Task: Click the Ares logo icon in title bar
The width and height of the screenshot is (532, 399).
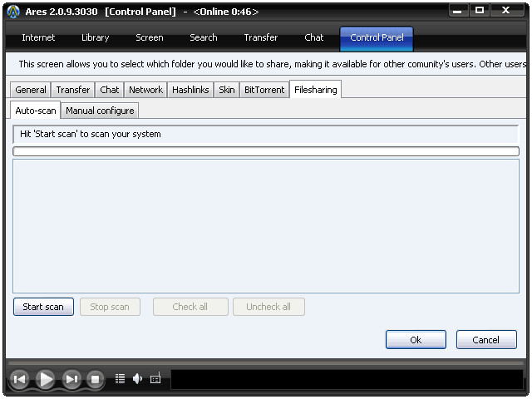Action: (13, 12)
